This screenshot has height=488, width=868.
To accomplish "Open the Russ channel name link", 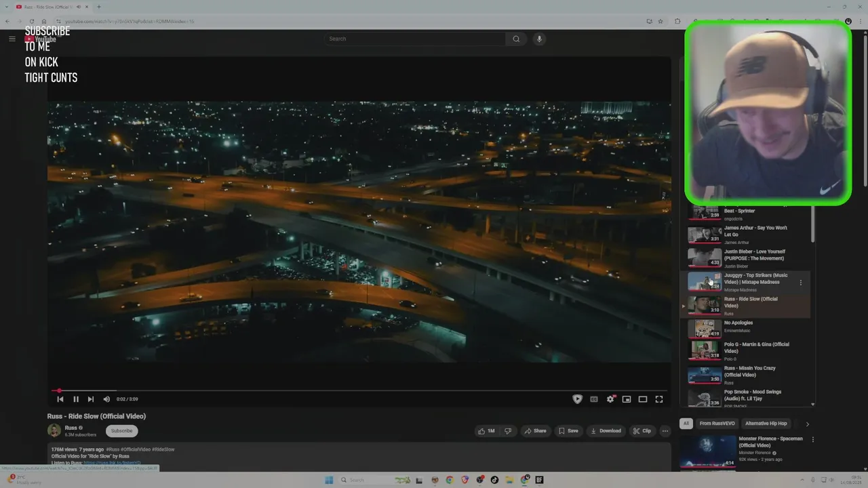I will tap(71, 428).
